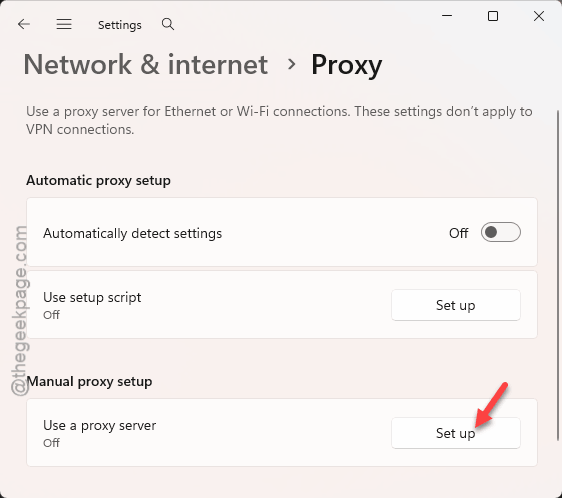This screenshot has height=498, width=562.
Task: Set up the setup script
Action: click(456, 305)
